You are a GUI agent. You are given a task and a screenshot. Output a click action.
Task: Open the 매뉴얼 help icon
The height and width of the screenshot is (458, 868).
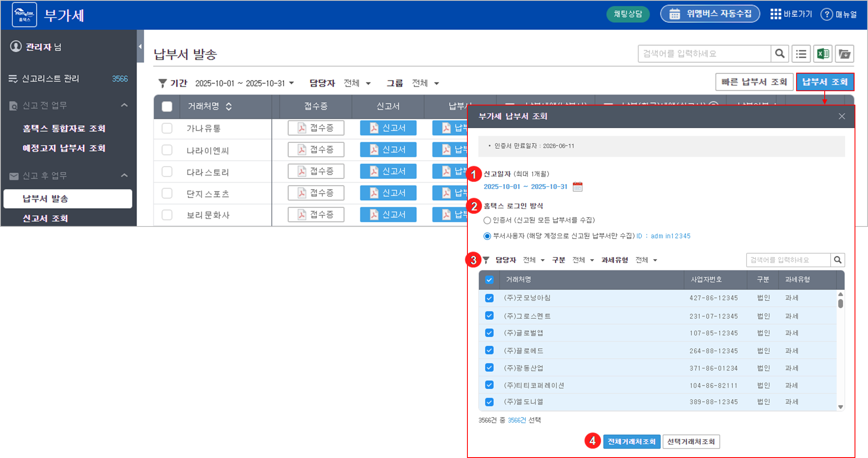coord(826,14)
